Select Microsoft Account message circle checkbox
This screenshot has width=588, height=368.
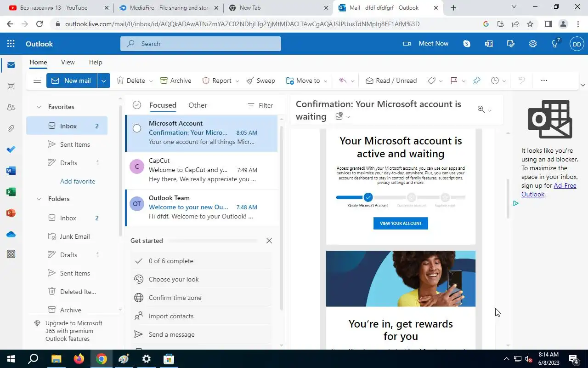click(x=137, y=128)
